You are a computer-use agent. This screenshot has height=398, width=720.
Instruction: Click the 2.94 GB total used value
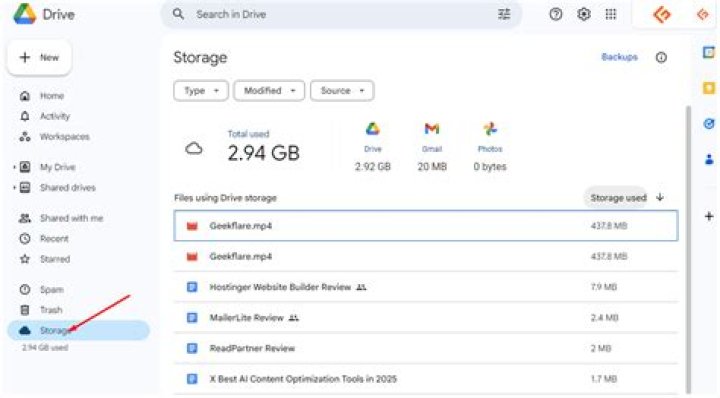tap(264, 153)
